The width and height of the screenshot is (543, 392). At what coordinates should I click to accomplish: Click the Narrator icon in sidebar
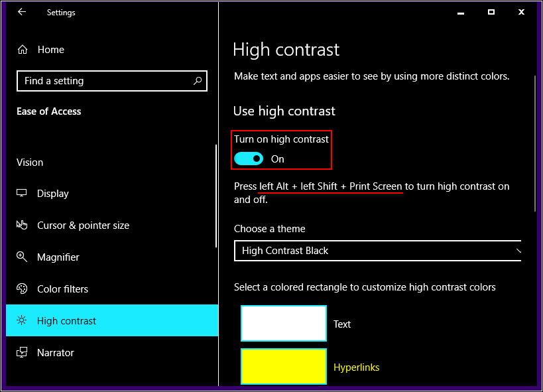[x=21, y=352]
